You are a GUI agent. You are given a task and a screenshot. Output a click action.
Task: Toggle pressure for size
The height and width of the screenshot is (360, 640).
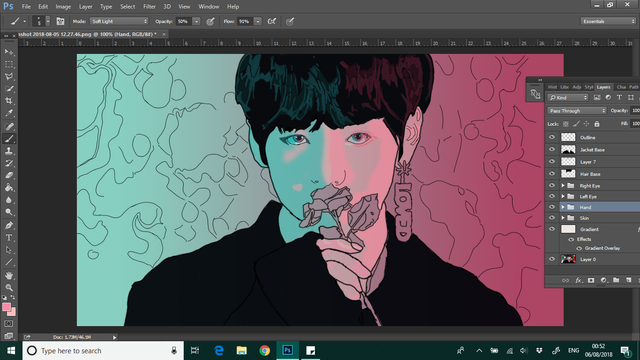pos(290,21)
